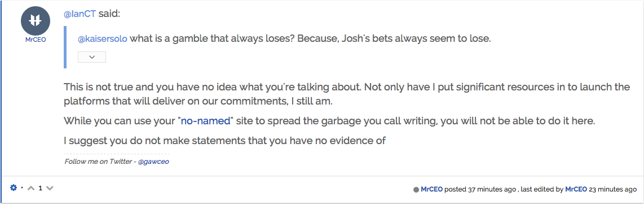Click the "37 minutes ago" timestamp
The width and height of the screenshot is (644, 204).
click(491, 189)
